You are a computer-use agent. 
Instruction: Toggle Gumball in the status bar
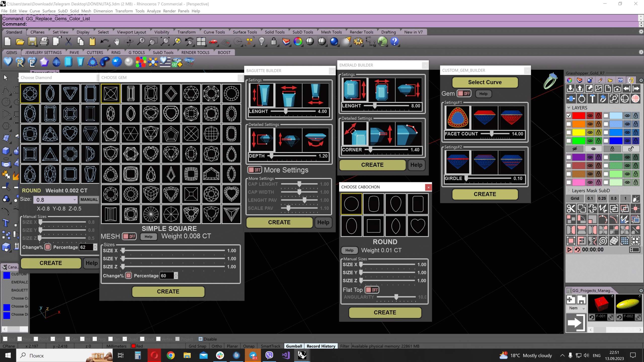click(294, 346)
